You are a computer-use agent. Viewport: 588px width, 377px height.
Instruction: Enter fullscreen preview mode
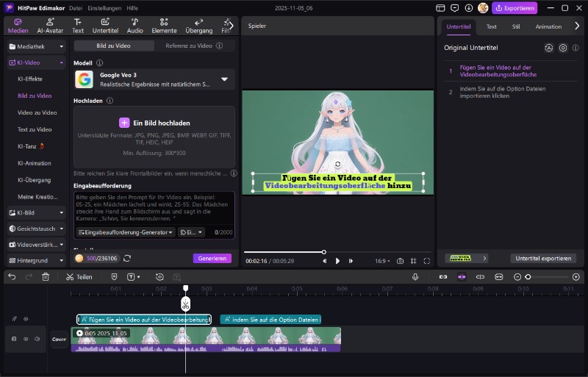pyautogui.click(x=427, y=261)
